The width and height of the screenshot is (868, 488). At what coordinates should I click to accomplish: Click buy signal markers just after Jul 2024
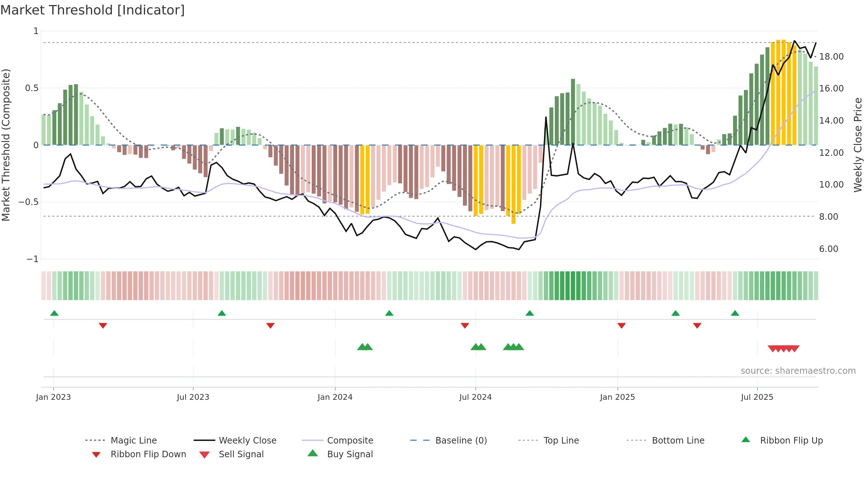click(478, 347)
